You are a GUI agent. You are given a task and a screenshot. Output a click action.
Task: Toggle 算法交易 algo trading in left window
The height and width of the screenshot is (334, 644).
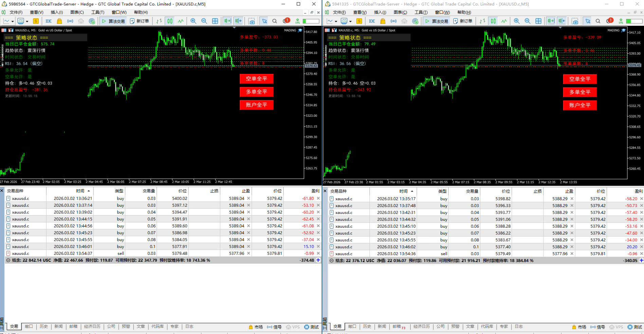[113, 21]
